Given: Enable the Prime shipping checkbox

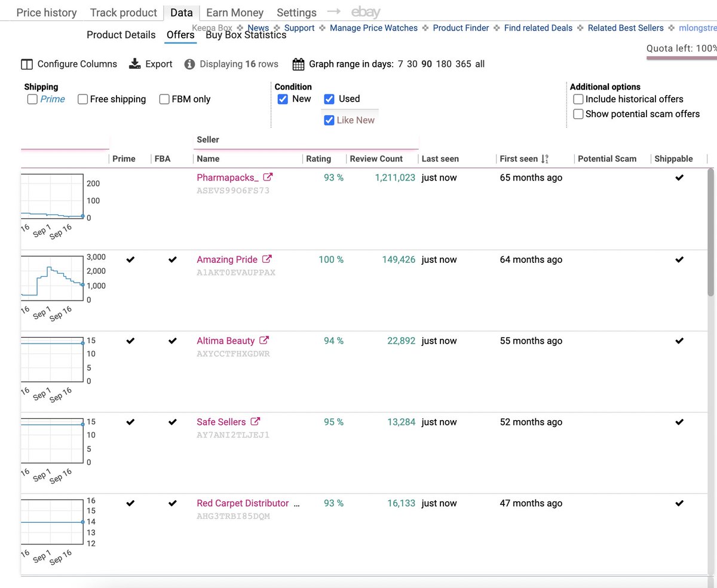Looking at the screenshot, I should point(32,99).
